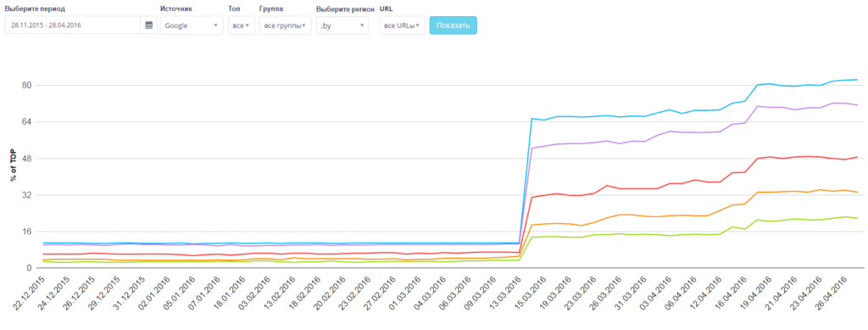Screen dimensions: 868x330
Task: Click the date range input field
Action: tap(73, 25)
